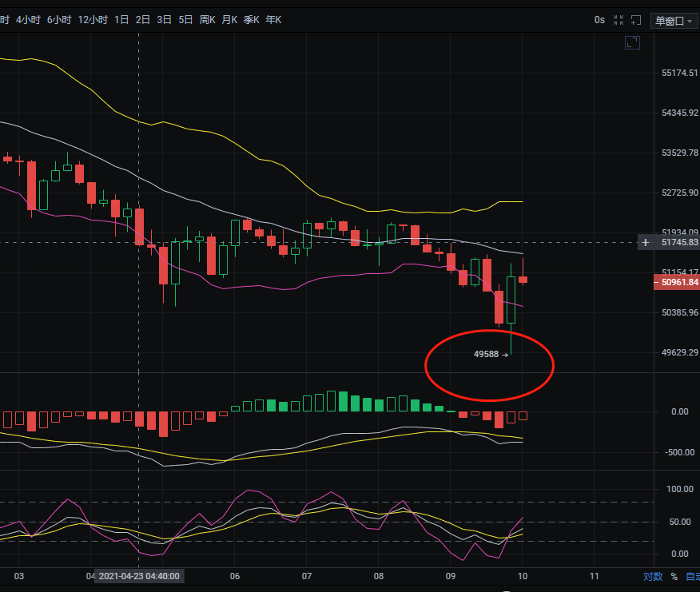Switch to the 1日 timeframe
The image size is (700, 592).
121,20
